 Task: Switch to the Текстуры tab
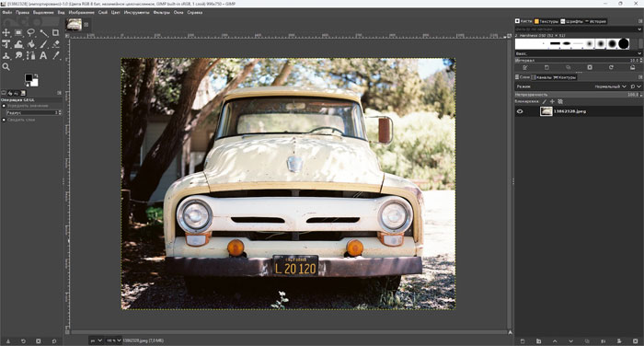pyautogui.click(x=546, y=21)
